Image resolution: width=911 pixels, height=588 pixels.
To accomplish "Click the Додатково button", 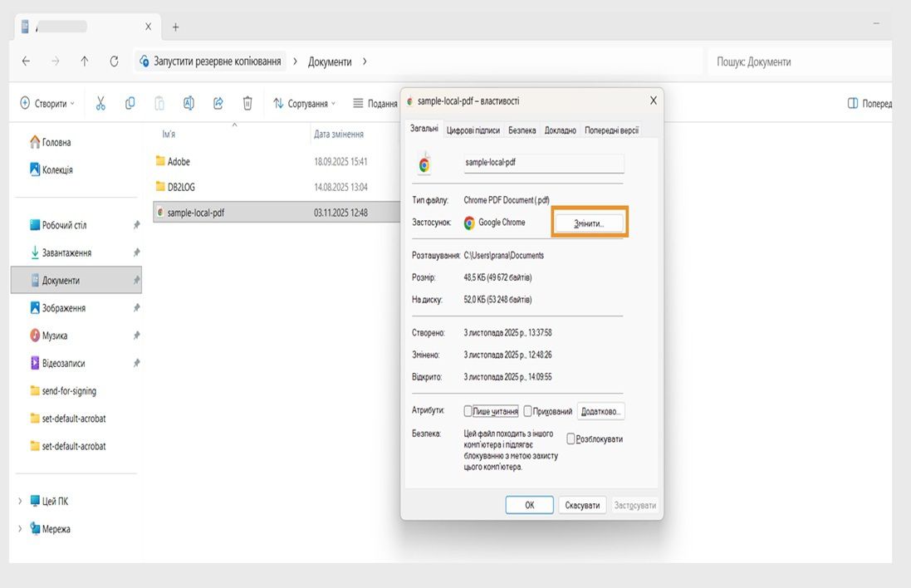I will point(600,411).
